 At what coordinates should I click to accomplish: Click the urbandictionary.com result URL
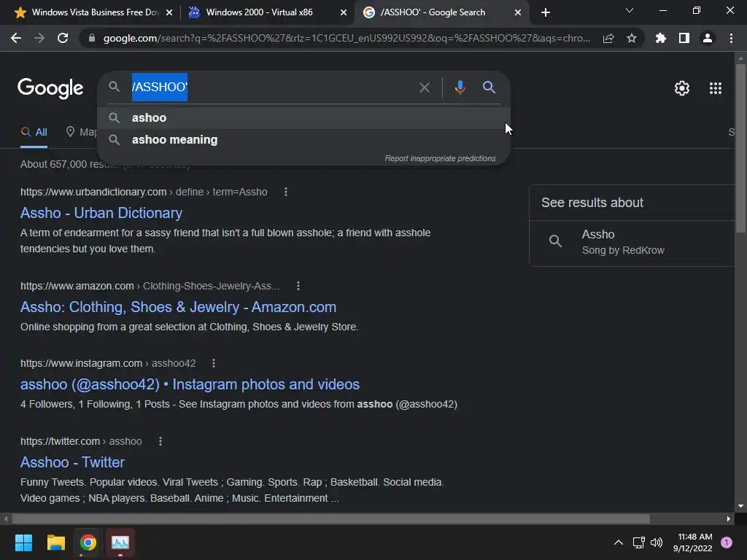click(x=144, y=192)
